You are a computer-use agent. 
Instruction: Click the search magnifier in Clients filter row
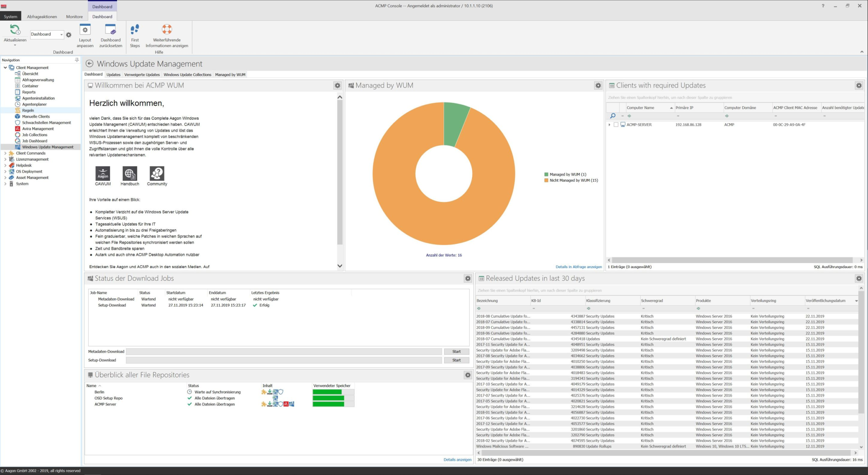[x=613, y=116]
